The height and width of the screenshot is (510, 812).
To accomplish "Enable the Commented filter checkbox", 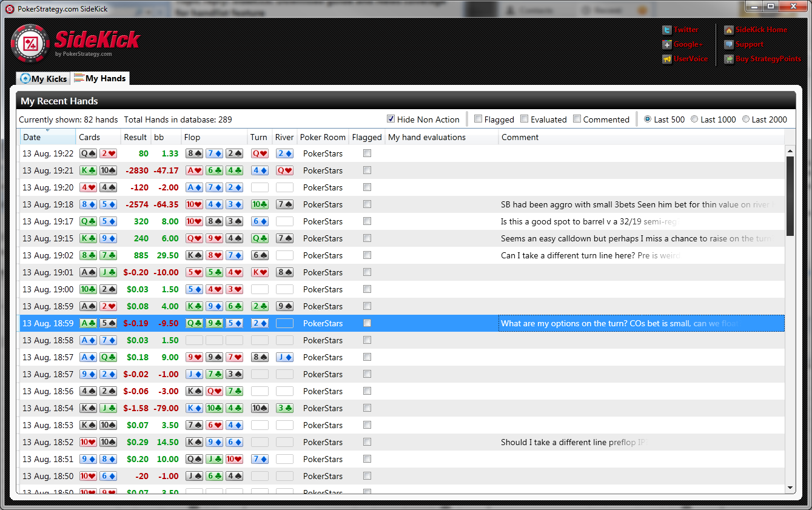I will [577, 119].
